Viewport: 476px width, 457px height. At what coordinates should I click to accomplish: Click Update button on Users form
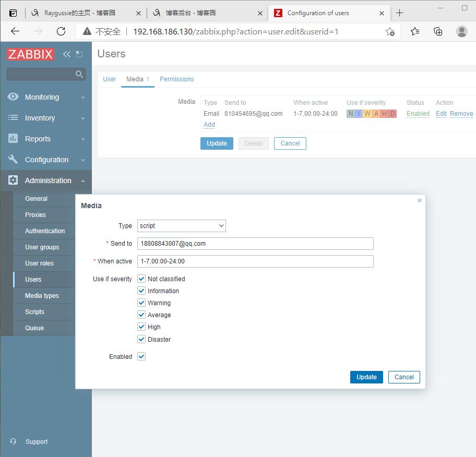[x=217, y=143]
